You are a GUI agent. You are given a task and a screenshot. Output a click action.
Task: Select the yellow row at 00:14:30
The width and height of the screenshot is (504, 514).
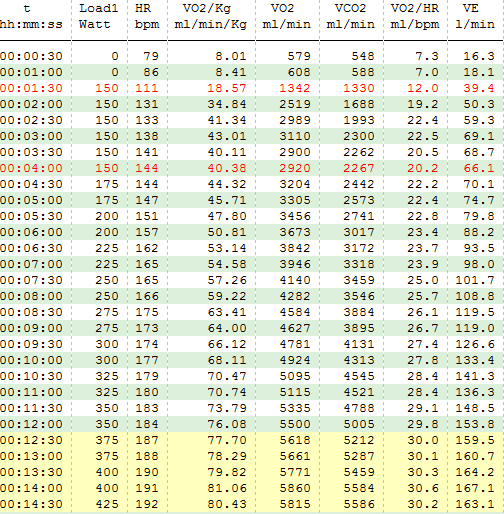point(252,504)
